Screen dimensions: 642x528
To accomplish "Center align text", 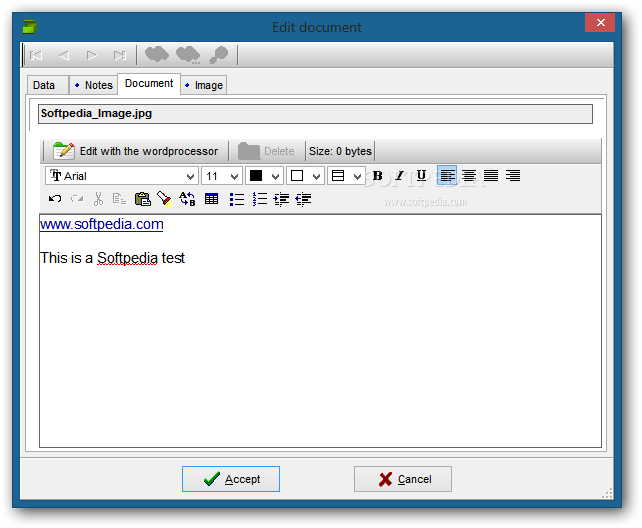I will 469,176.
